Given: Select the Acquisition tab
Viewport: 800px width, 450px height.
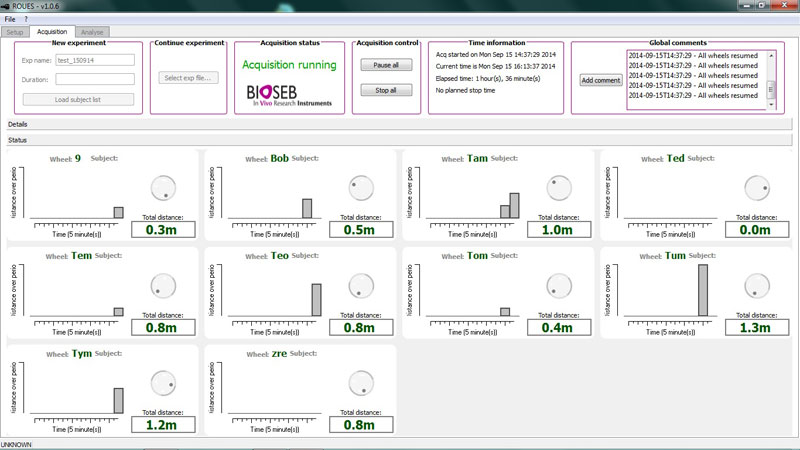Looking at the screenshot, I should pos(52,32).
